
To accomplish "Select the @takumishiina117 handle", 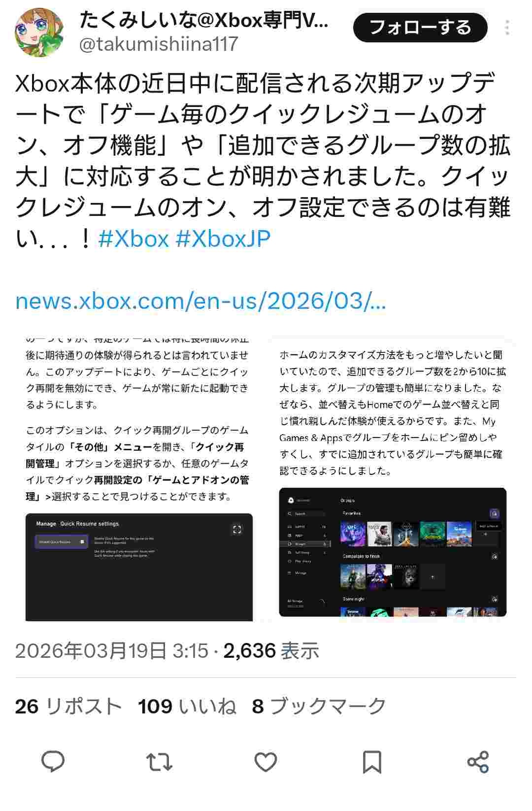I will [x=159, y=44].
